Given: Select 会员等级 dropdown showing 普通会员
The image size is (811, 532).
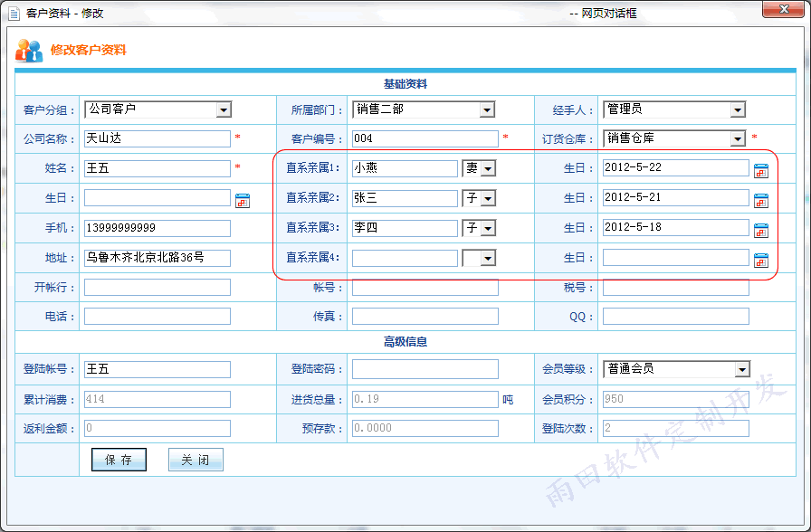Looking at the screenshot, I should [x=742, y=369].
